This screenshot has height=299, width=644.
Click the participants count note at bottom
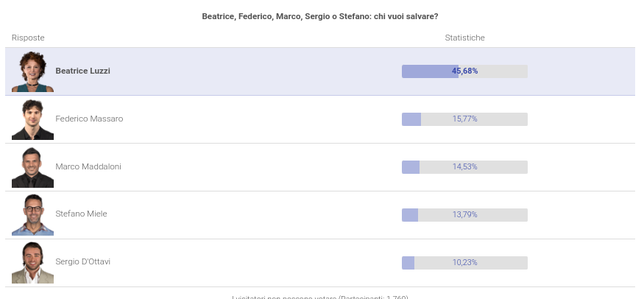click(320, 297)
